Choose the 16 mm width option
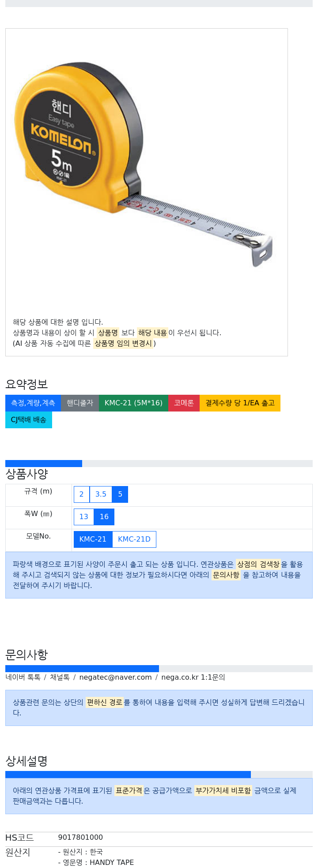 (104, 516)
